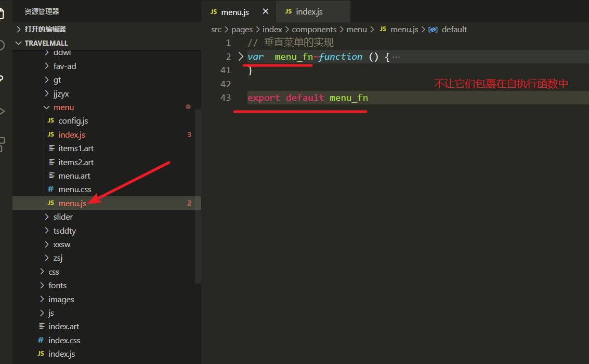Place cursor on export default menu_fn line
This screenshot has width=589, height=364.
(308, 98)
